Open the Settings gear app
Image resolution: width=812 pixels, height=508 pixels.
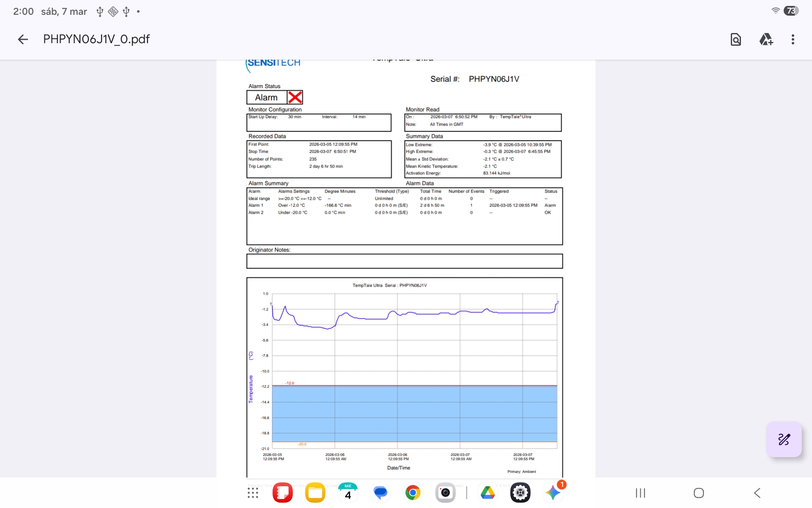pos(520,493)
